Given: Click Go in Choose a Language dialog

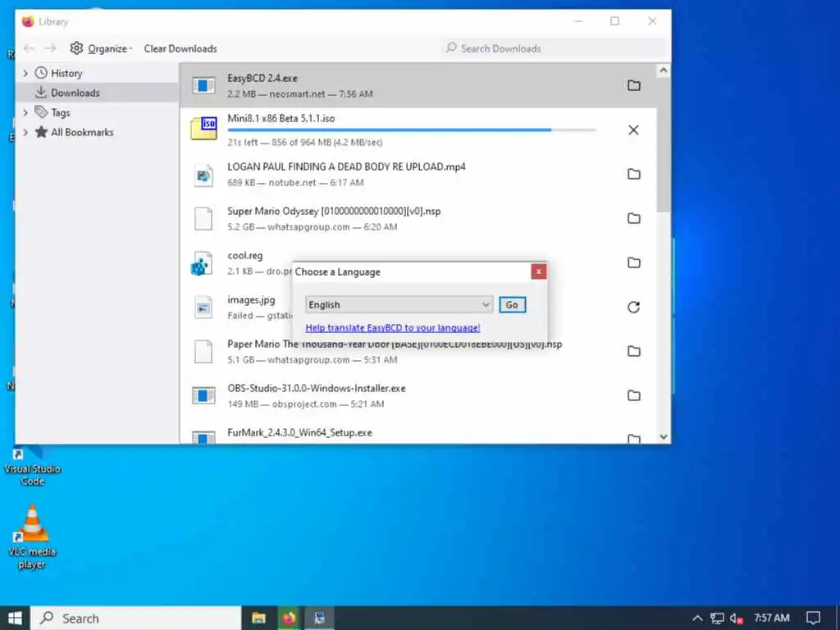Looking at the screenshot, I should [512, 305].
